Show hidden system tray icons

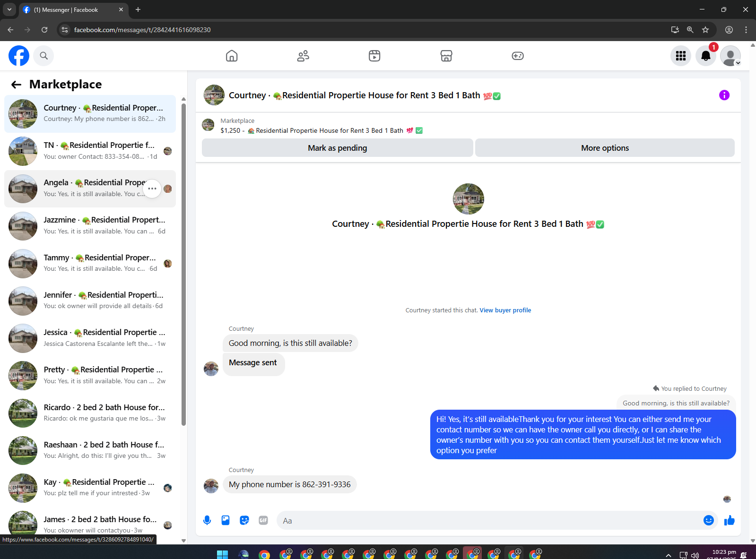tap(668, 555)
